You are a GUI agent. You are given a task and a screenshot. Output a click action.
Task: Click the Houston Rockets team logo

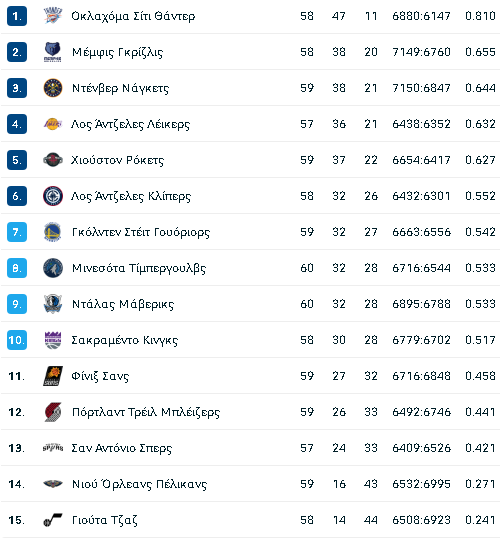tap(53, 160)
